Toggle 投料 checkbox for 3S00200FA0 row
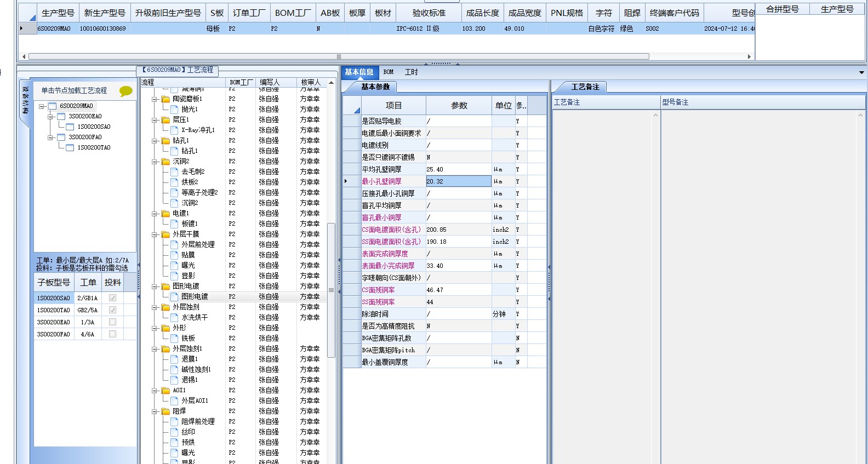The width and height of the screenshot is (868, 464). coord(112,334)
